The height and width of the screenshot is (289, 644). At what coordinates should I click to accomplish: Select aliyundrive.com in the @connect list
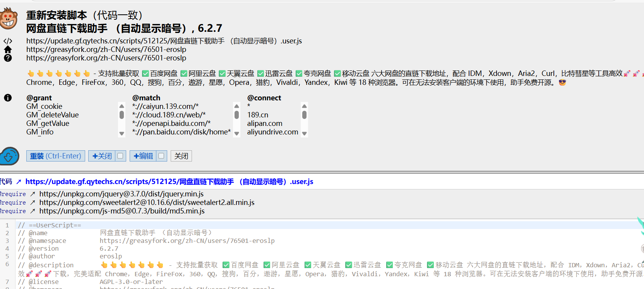[x=273, y=132]
